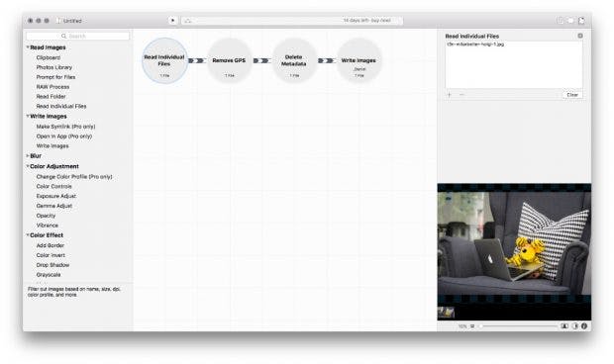
Task: Open the zoom options menu icon beside percentage
Action: (x=472, y=326)
